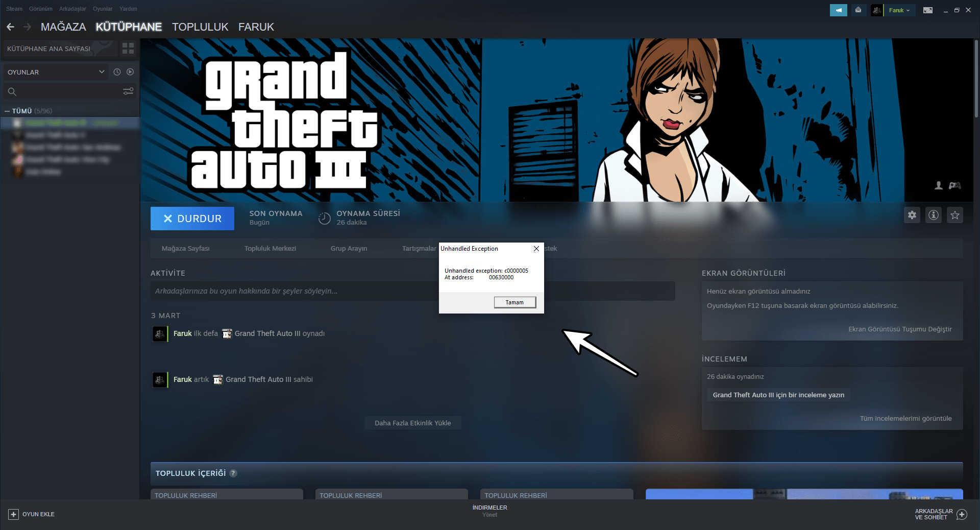The height and width of the screenshot is (530, 980).
Task: Click Ekran Görüntüsü Tuşumu Değiştir
Action: click(x=900, y=329)
